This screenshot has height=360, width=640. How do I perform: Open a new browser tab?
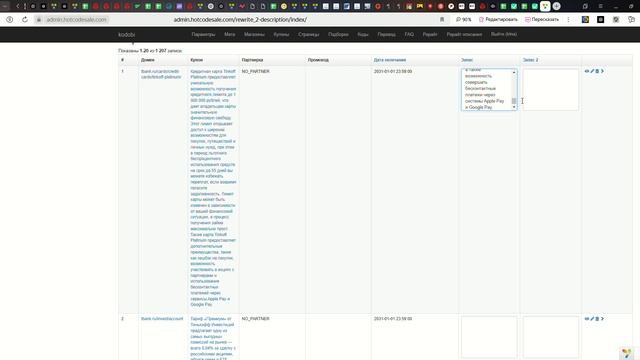point(556,6)
